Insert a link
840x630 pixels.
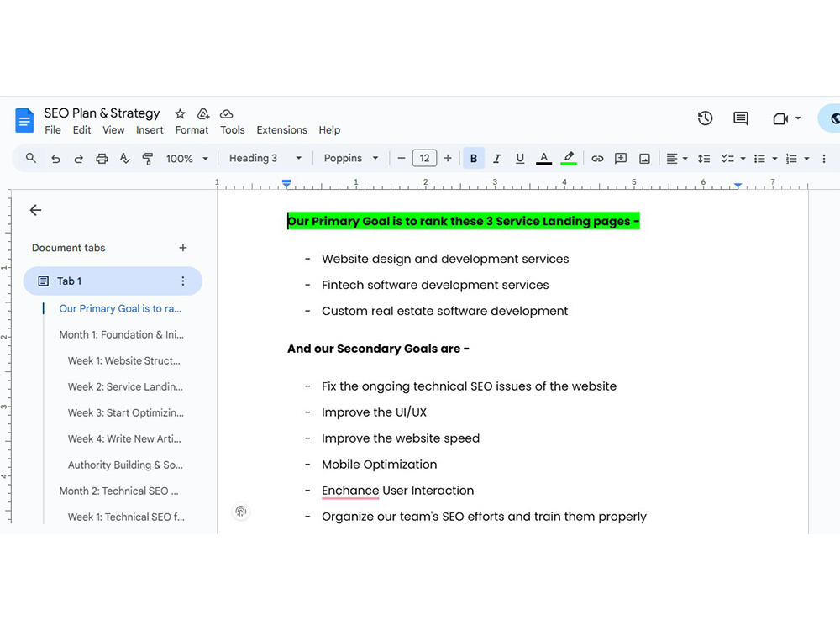(597, 159)
